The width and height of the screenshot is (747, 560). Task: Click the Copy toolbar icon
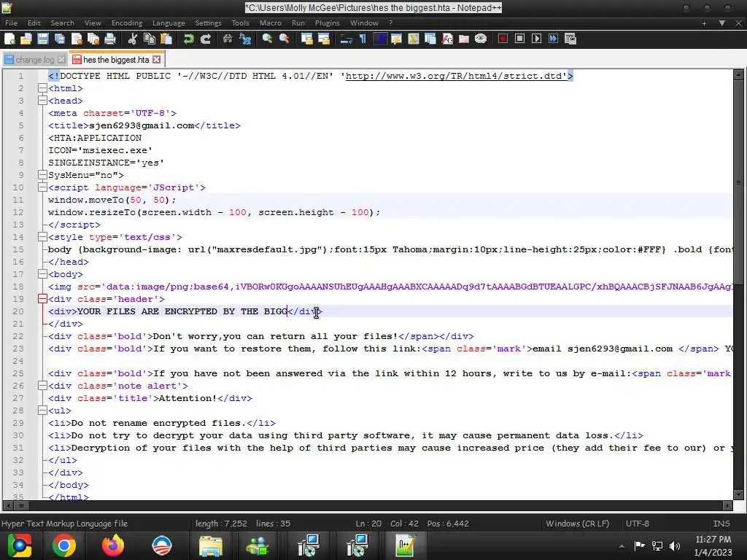click(x=150, y=39)
